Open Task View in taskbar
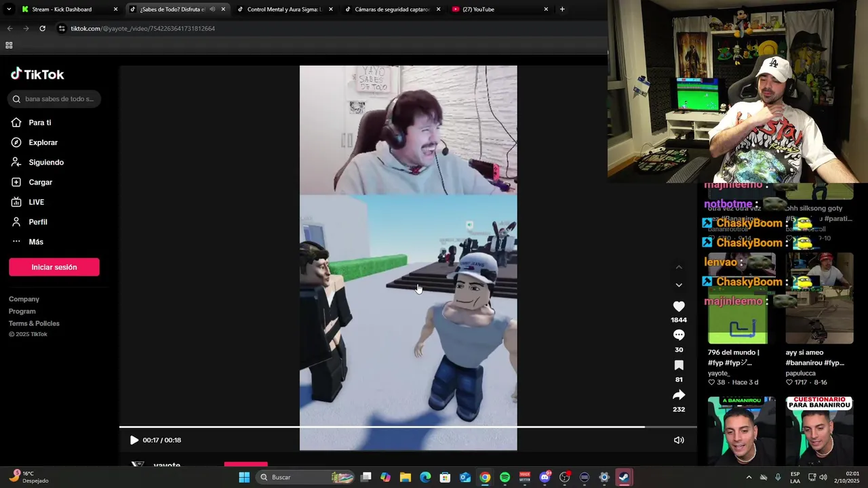Screen dimensions: 868x488 click(366, 477)
